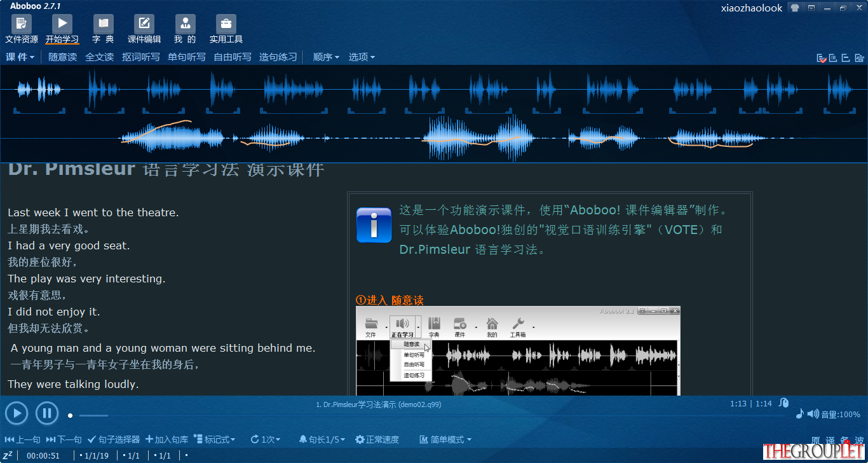Screen dimensions: 868x463
Task: Click sentence 'Last week I went to the theatre.'
Action: (93, 213)
